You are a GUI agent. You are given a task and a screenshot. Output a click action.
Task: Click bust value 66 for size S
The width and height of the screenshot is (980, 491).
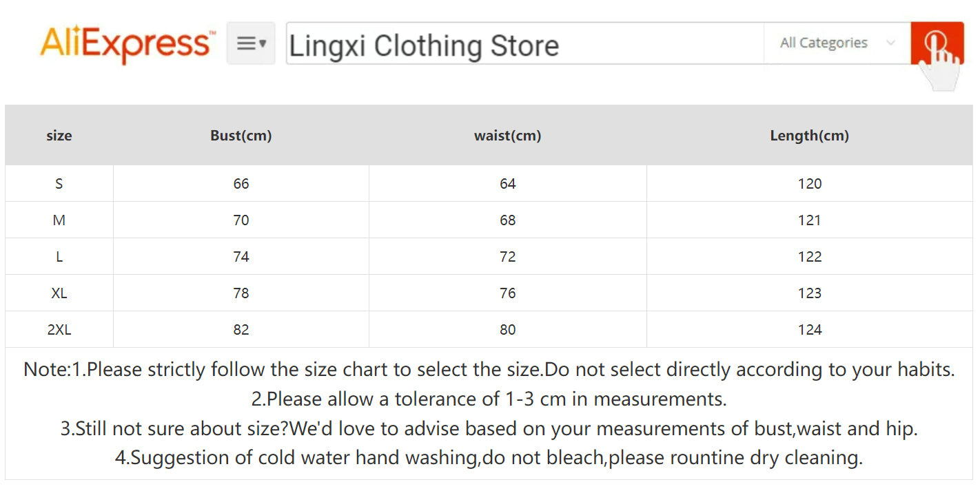tap(241, 184)
